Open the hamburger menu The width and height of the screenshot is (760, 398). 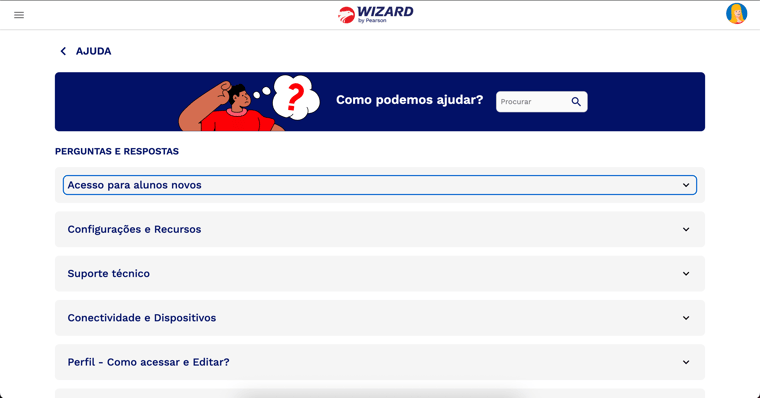point(19,15)
